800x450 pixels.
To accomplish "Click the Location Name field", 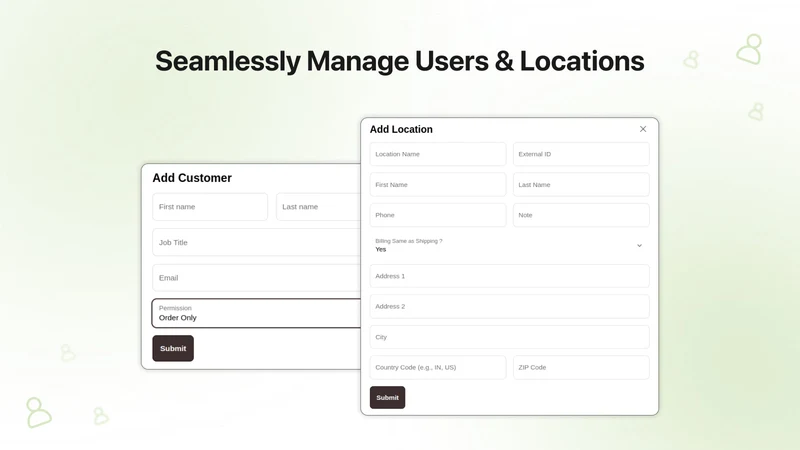I will tap(438, 154).
